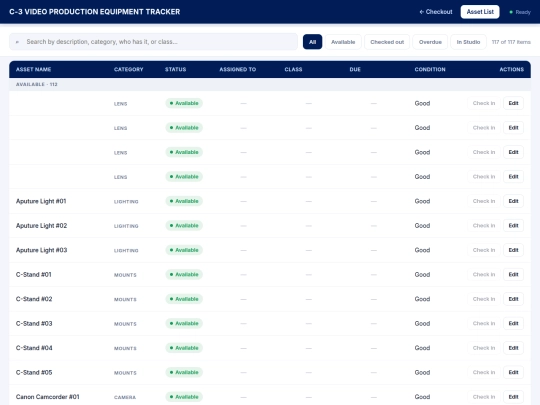540x405 pixels.
Task: Check in C-Stand #05
Action: point(484,372)
